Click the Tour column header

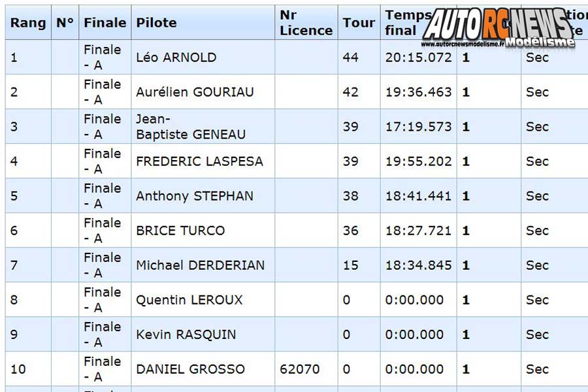point(359,23)
